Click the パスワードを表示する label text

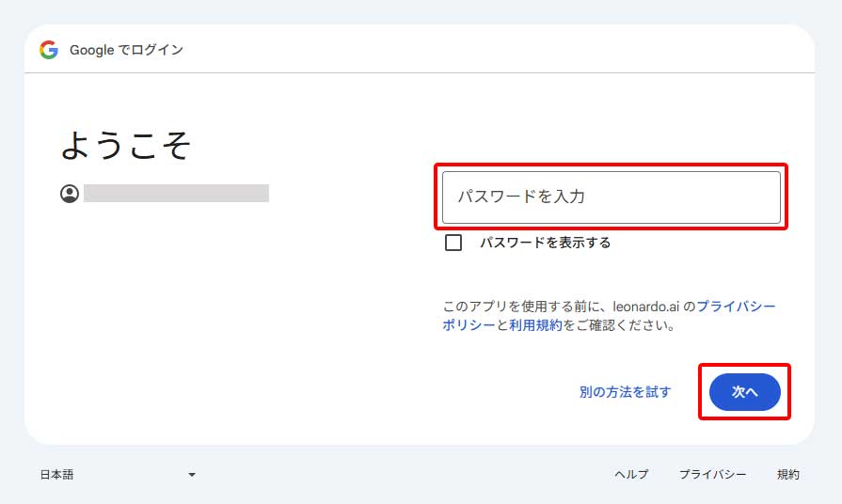click(545, 243)
